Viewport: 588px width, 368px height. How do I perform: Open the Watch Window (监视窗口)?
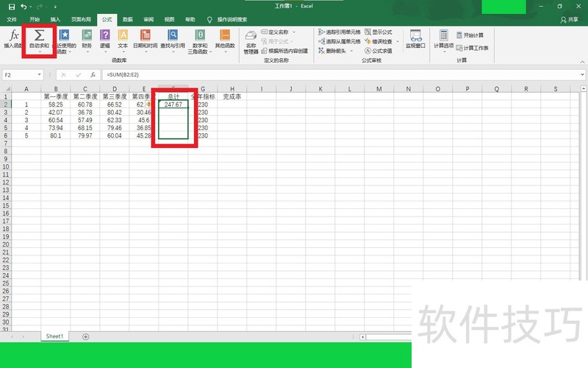pos(415,39)
